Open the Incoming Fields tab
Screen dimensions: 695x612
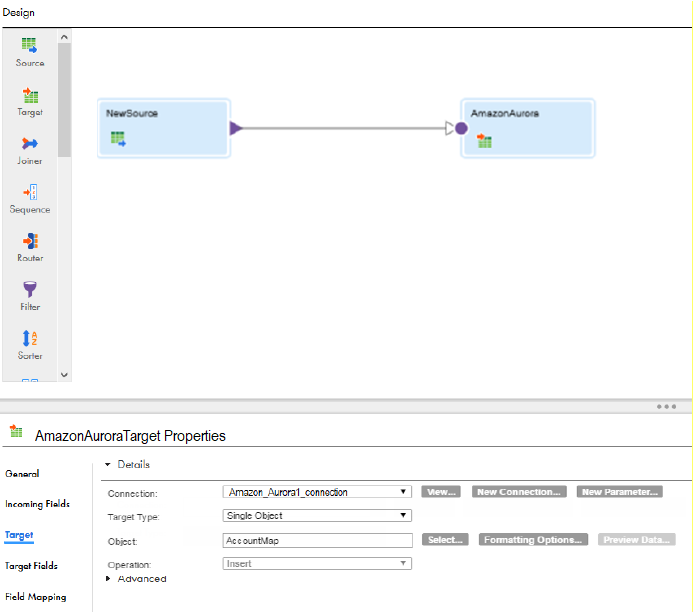(37, 504)
